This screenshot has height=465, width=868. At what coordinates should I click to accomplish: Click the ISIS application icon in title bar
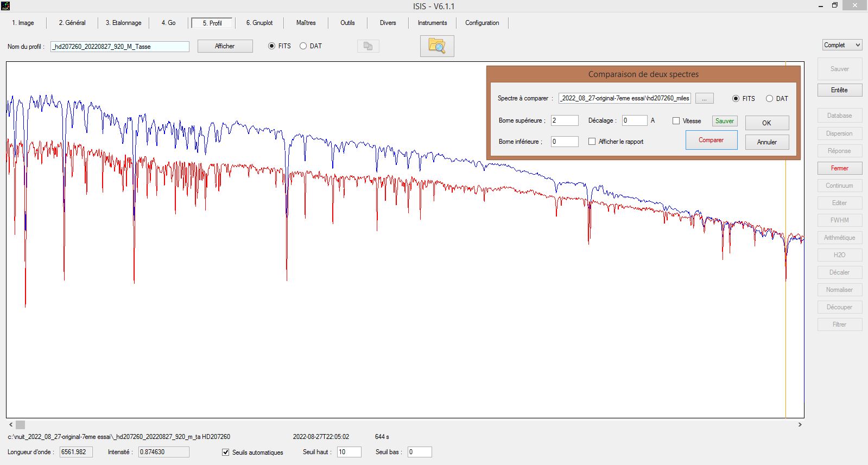[x=5, y=5]
